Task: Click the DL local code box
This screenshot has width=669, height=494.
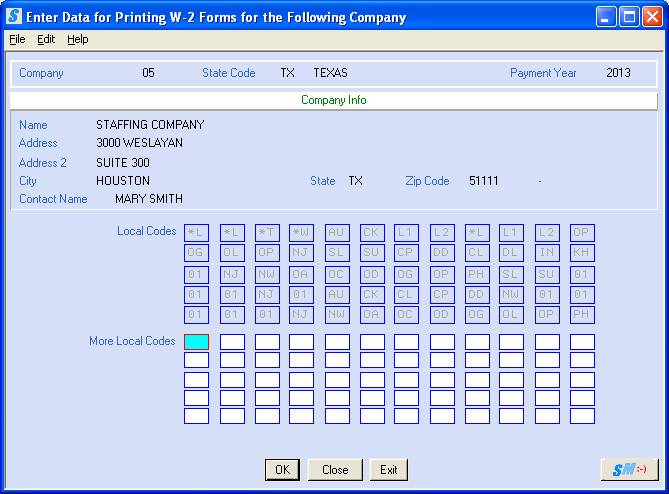Action: (512, 252)
